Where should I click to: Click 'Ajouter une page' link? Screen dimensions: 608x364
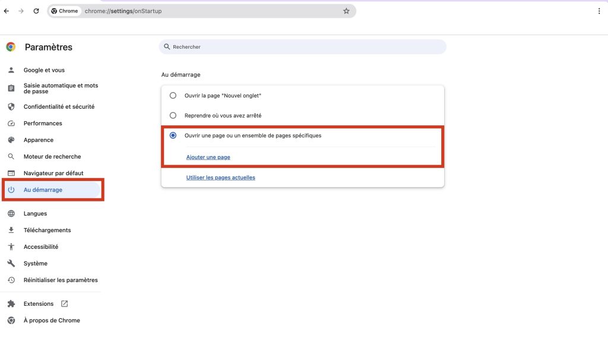click(208, 157)
